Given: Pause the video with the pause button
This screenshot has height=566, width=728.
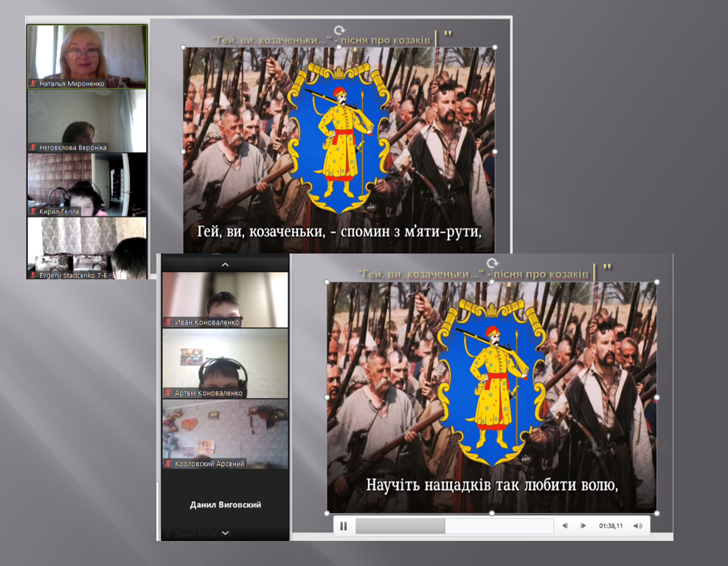Looking at the screenshot, I should [x=344, y=525].
